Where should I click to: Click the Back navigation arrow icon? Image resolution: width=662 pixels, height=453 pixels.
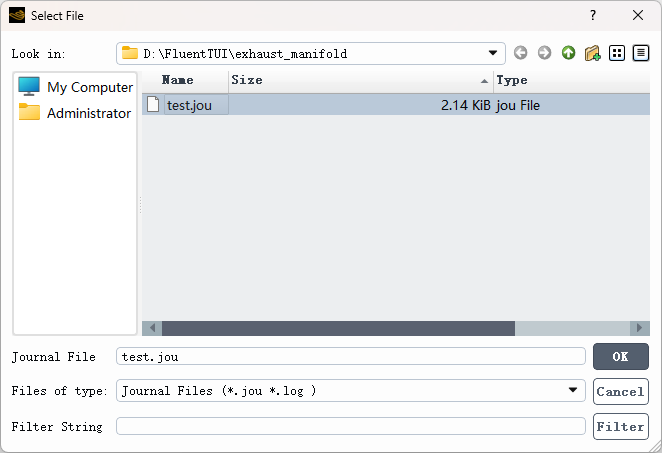coord(521,53)
